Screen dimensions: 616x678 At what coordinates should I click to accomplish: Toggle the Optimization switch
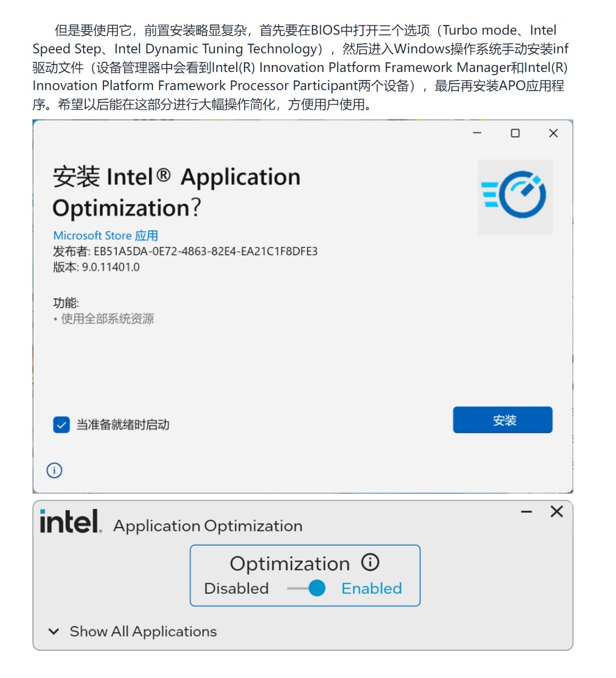306,588
